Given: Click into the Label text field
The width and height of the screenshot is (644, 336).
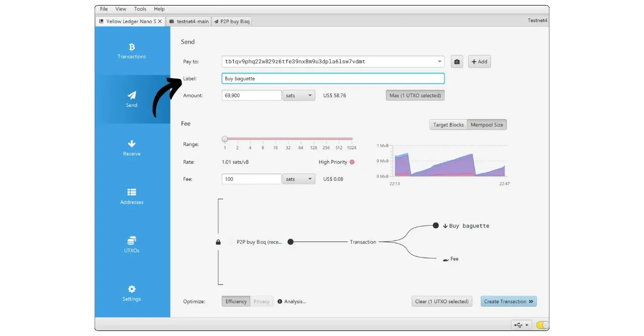Looking at the screenshot, I should point(333,78).
